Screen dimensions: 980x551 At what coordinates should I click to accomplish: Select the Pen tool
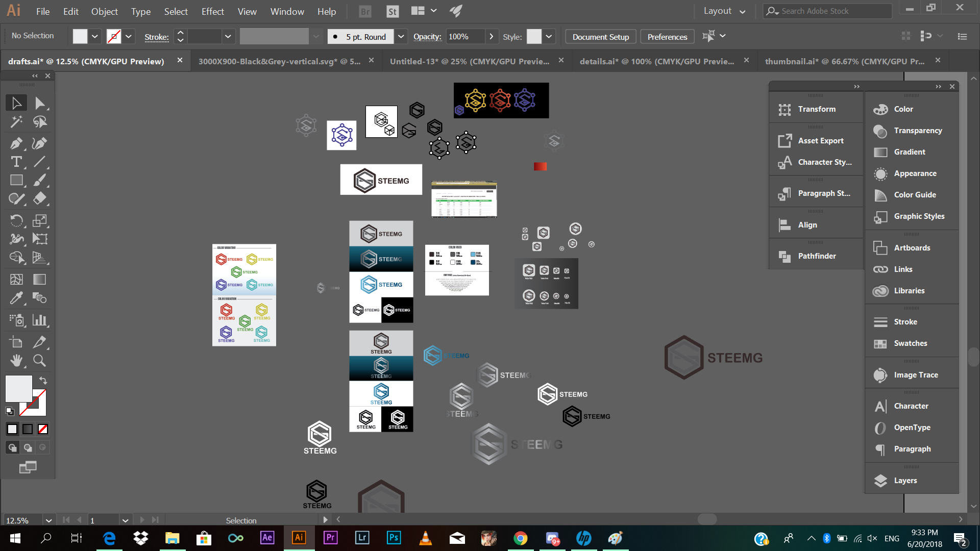click(16, 143)
